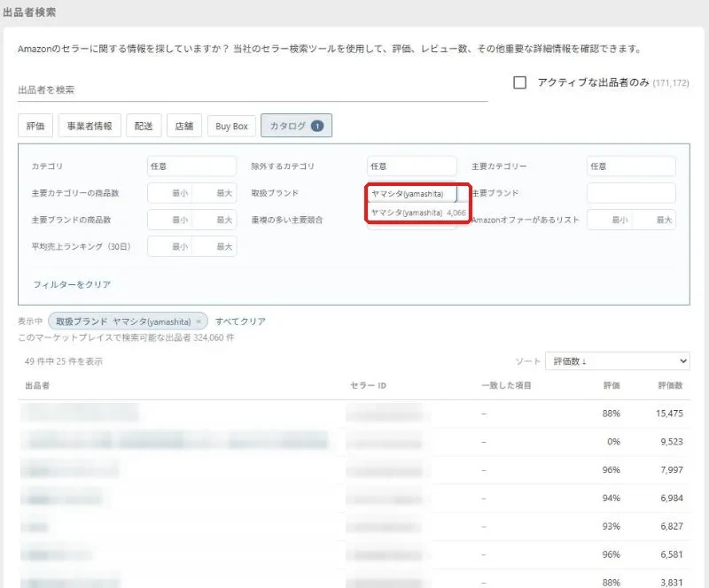Click the 一致した項目 column header
The image size is (709, 588).
pos(506,385)
